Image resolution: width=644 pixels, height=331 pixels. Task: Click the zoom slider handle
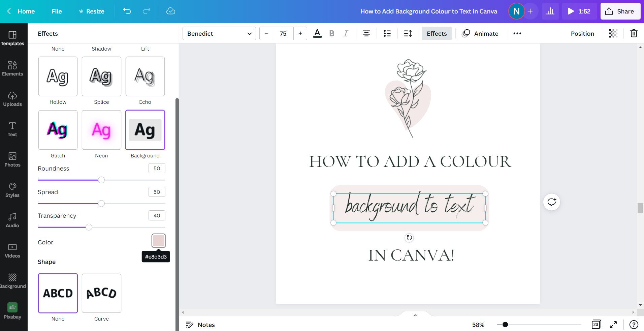tap(505, 325)
